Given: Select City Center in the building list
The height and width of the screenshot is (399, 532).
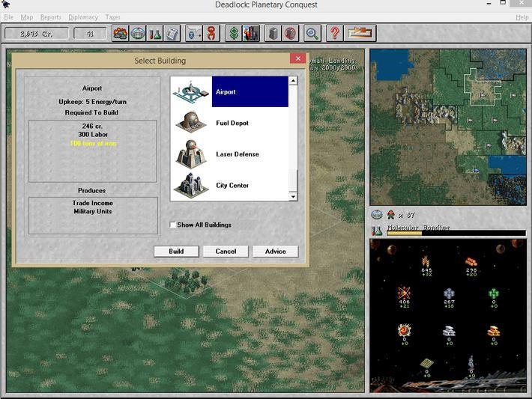Looking at the screenshot, I should point(230,185).
